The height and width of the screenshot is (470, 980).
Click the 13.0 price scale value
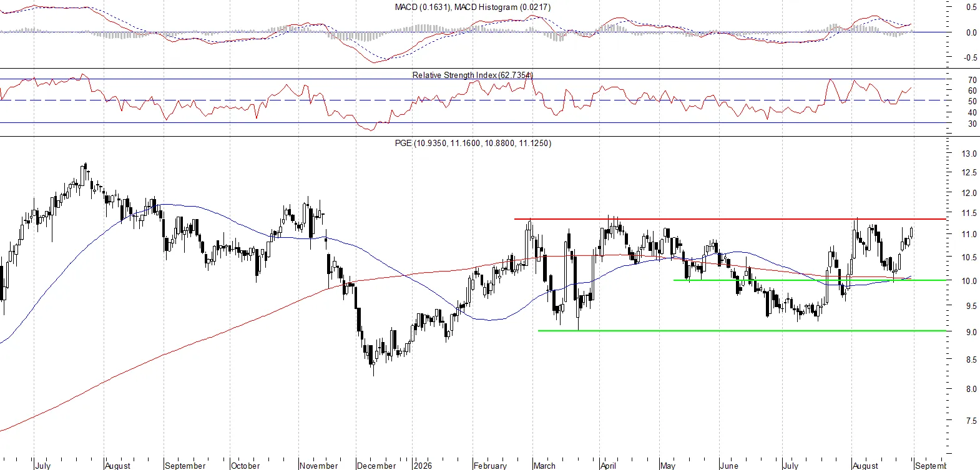[x=969, y=154]
